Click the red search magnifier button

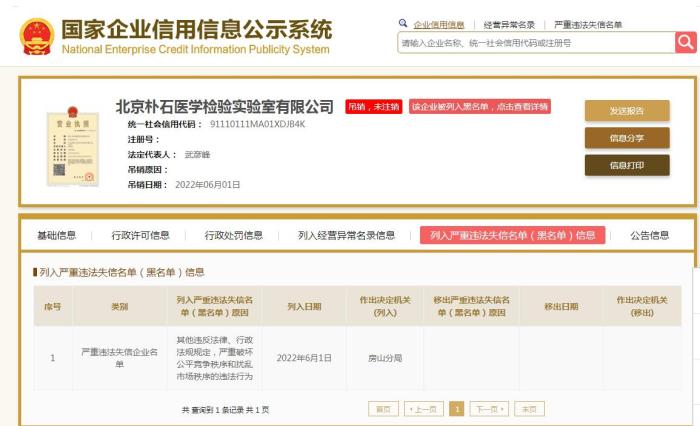pos(685,42)
